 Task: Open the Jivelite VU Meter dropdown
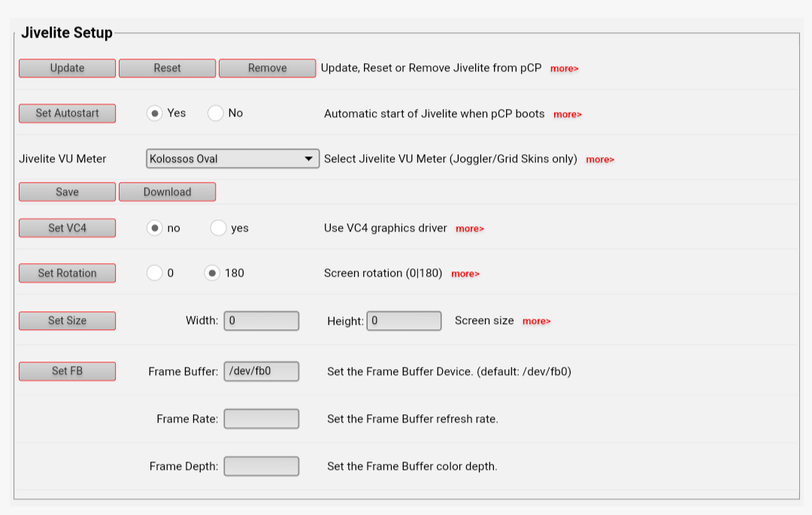[x=232, y=159]
